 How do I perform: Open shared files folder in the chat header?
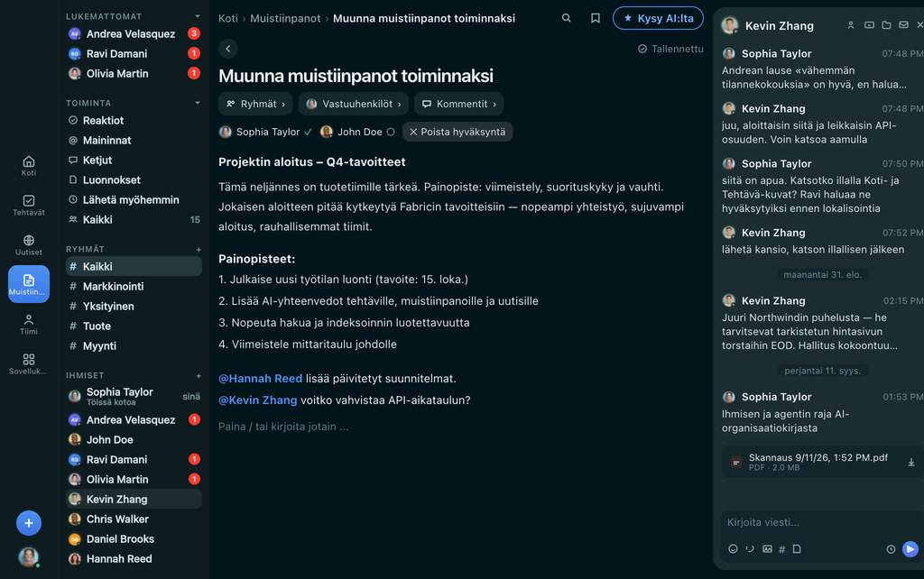click(886, 25)
